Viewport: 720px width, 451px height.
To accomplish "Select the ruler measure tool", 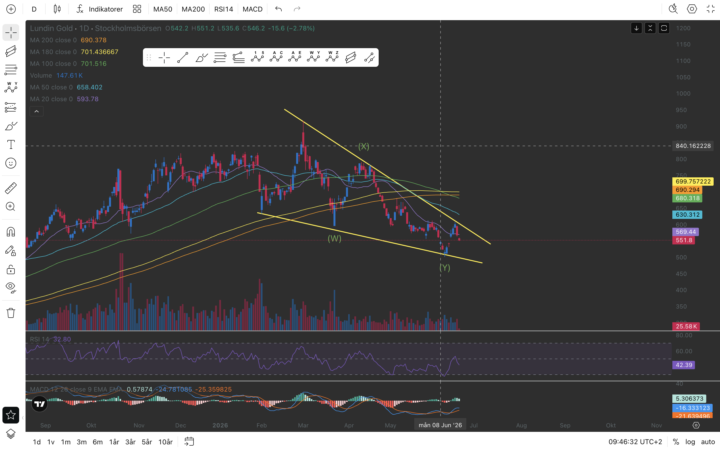I will (x=11, y=188).
